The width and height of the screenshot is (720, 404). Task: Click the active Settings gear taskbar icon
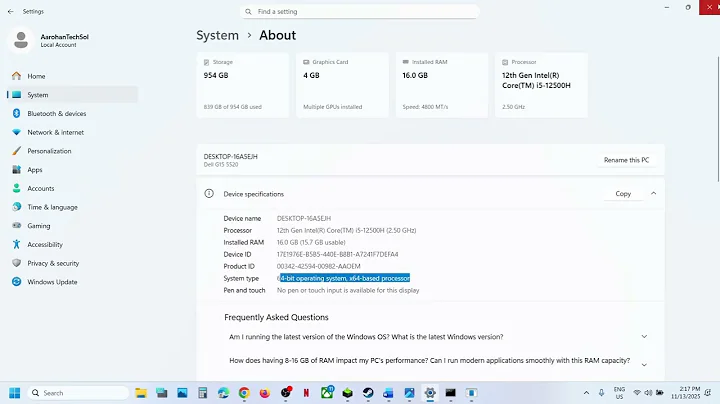click(430, 393)
